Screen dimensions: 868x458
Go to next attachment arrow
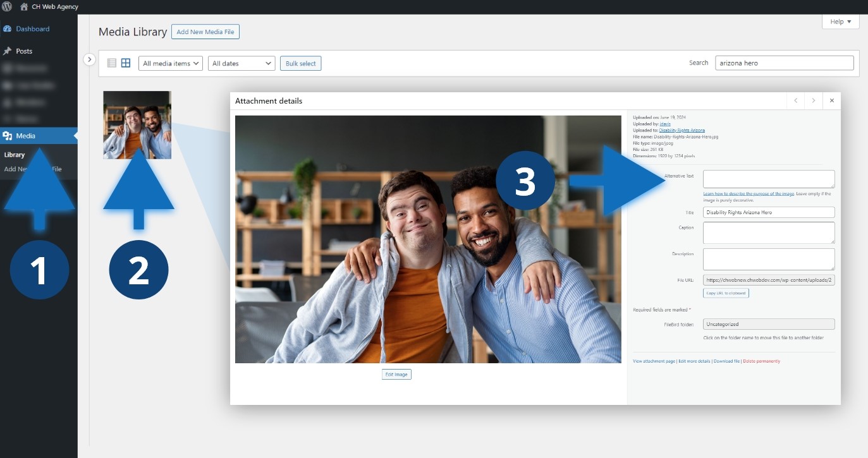(814, 100)
